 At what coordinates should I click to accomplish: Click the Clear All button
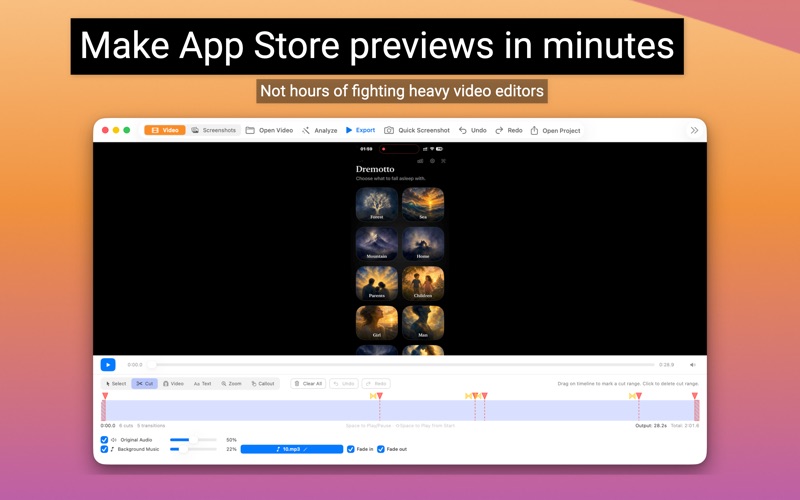308,384
